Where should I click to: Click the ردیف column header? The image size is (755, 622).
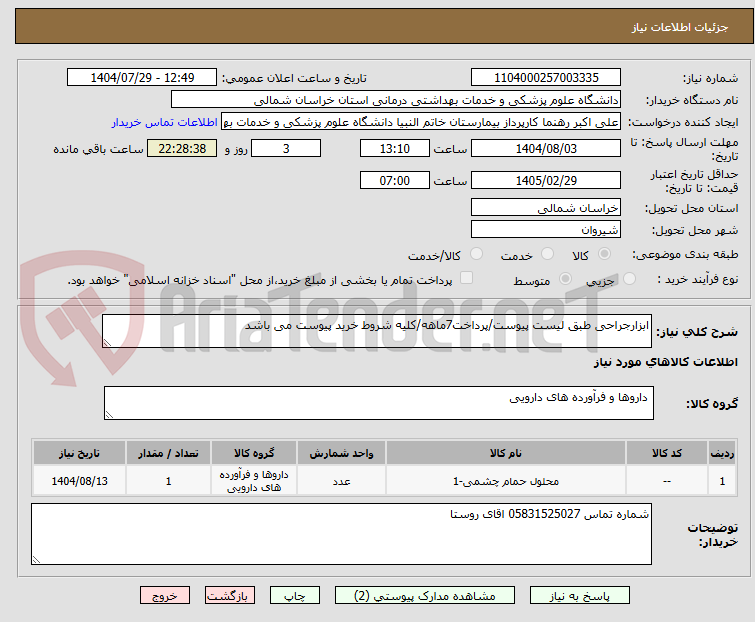coord(722,453)
